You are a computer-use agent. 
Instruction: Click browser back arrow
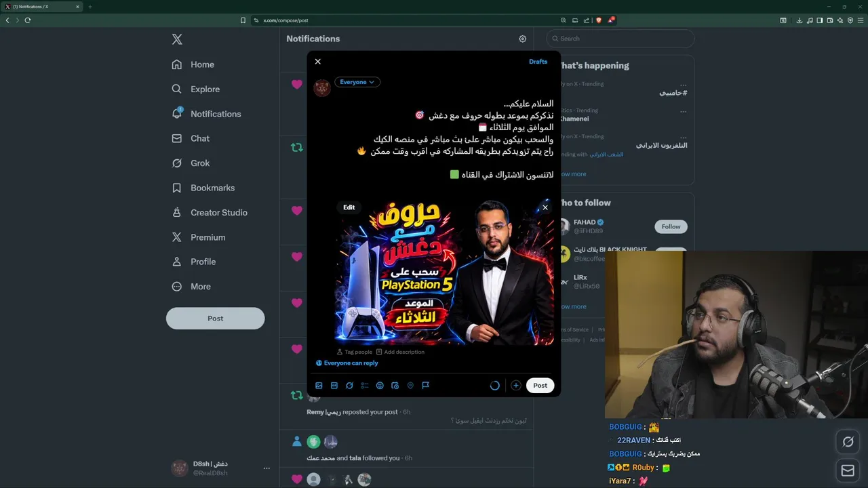[7, 20]
